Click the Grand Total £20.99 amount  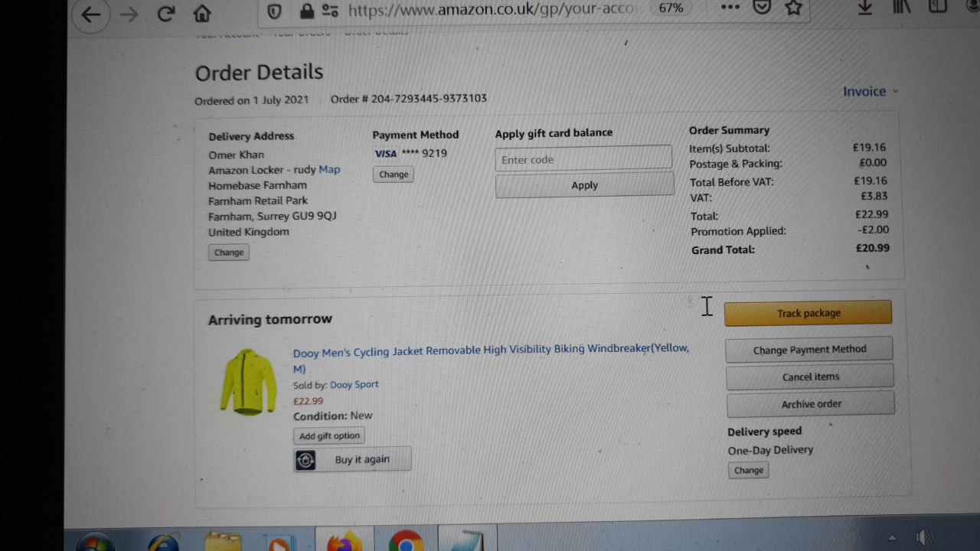[x=872, y=248]
